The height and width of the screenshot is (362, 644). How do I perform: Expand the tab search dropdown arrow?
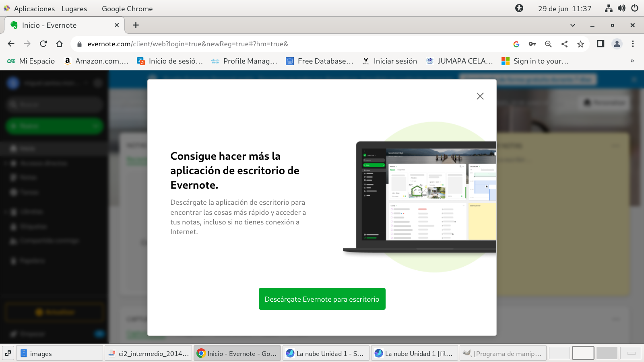point(572,25)
